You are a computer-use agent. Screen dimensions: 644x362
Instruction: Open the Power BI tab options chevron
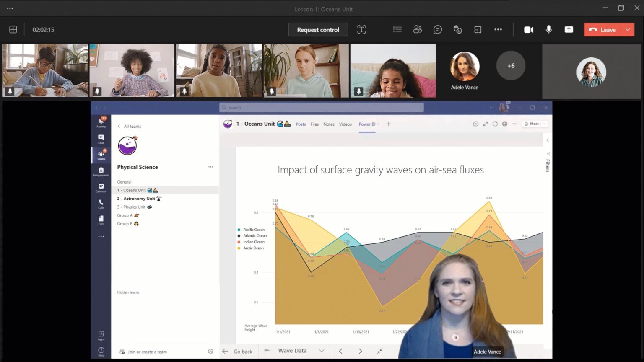pyautogui.click(x=379, y=124)
